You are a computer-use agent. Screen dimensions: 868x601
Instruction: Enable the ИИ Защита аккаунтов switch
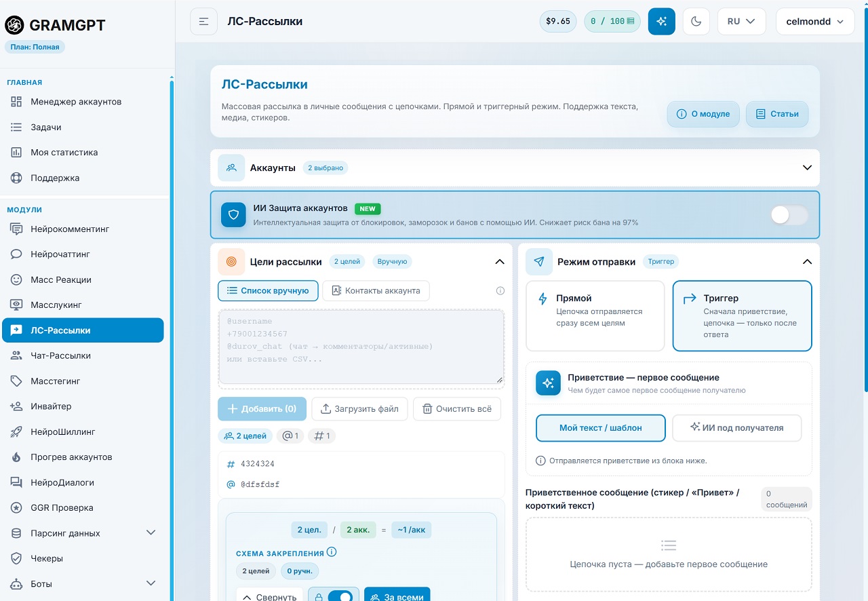tap(789, 215)
